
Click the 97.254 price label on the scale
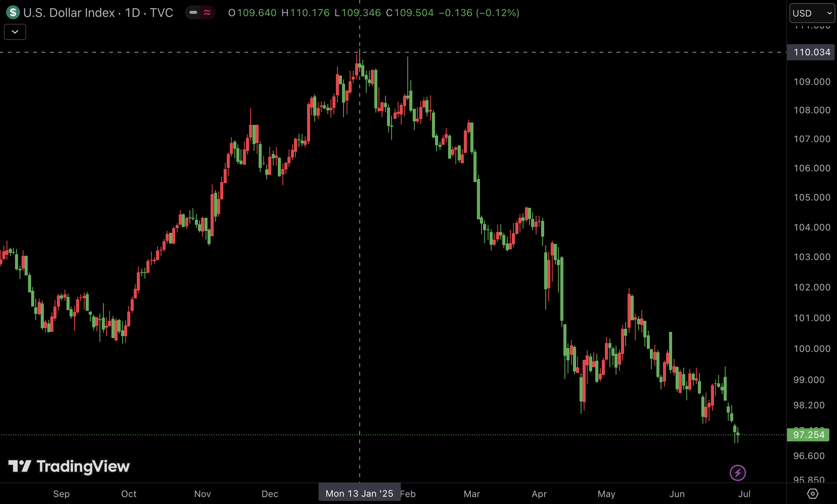click(x=808, y=435)
